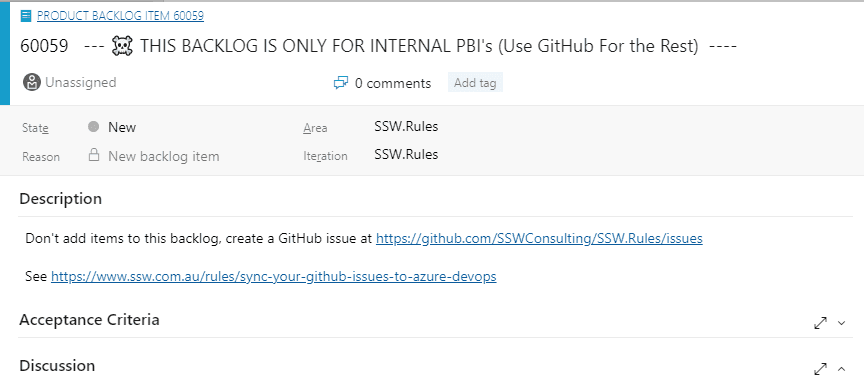Screen dimensions: 864x381
Task: Open the PRODUCT BACKLOG ITEM 60059 link
Action: pos(120,16)
